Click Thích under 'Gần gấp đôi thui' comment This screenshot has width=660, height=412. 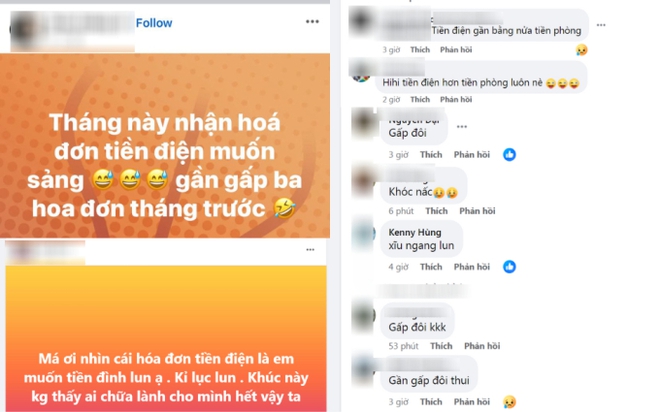pyautogui.click(x=431, y=402)
